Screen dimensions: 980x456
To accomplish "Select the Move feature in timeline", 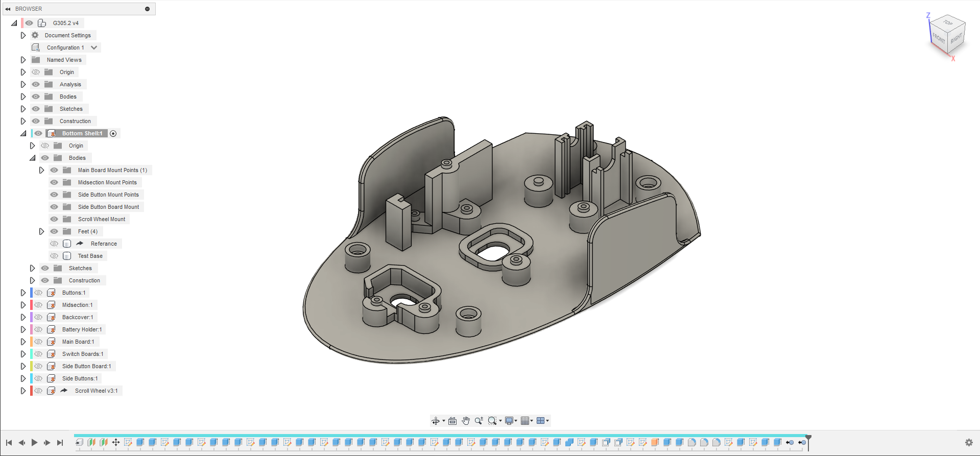I will [x=116, y=442].
